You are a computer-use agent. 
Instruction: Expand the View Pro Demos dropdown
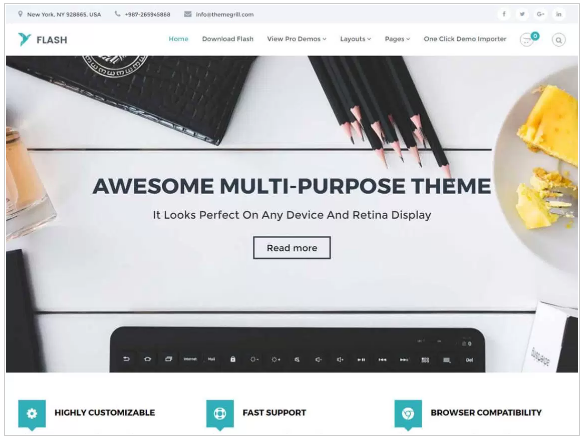296,39
